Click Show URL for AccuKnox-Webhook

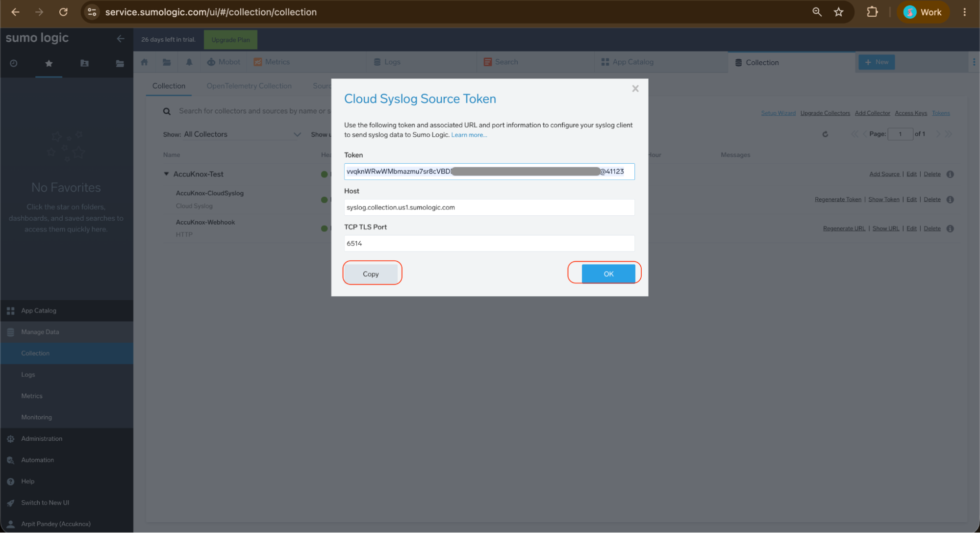886,228
